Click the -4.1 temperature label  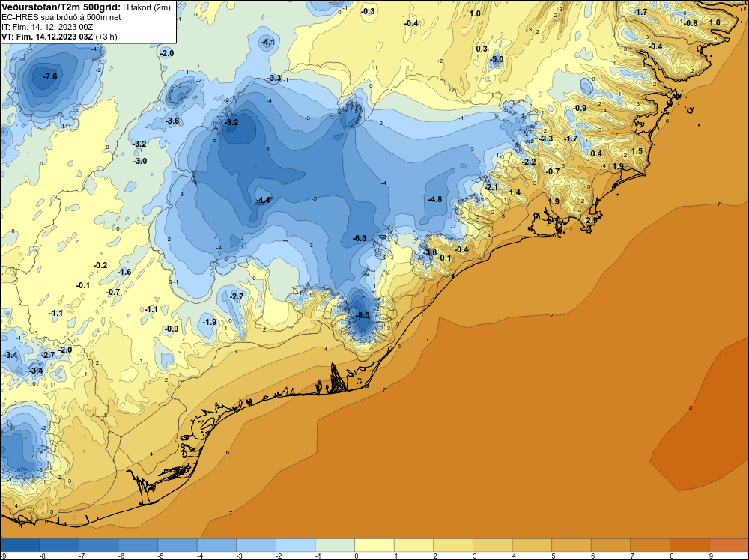pos(268,42)
